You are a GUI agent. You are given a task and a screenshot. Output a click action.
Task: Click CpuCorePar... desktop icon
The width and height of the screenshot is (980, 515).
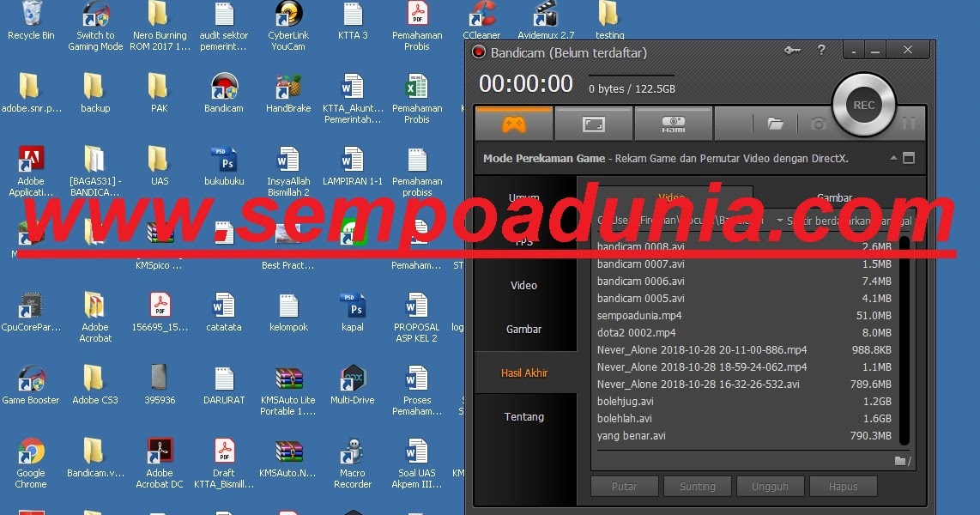click(31, 312)
